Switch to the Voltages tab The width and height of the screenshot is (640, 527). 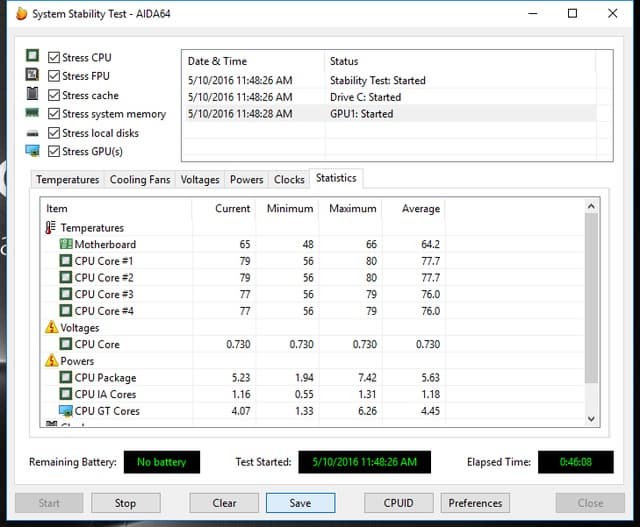[x=200, y=180]
